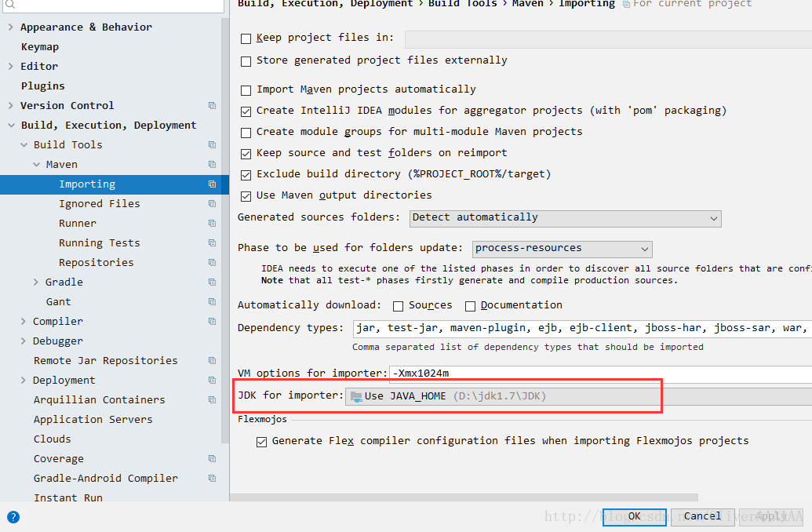This screenshot has height=532, width=812.
Task: Click the project-level icon beside Runner
Action: [212, 224]
